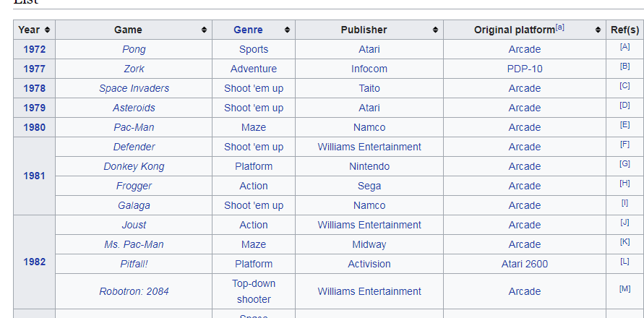This screenshot has height=318, width=644.
Task: Click sort arrows in Game column header
Action: click(x=205, y=30)
